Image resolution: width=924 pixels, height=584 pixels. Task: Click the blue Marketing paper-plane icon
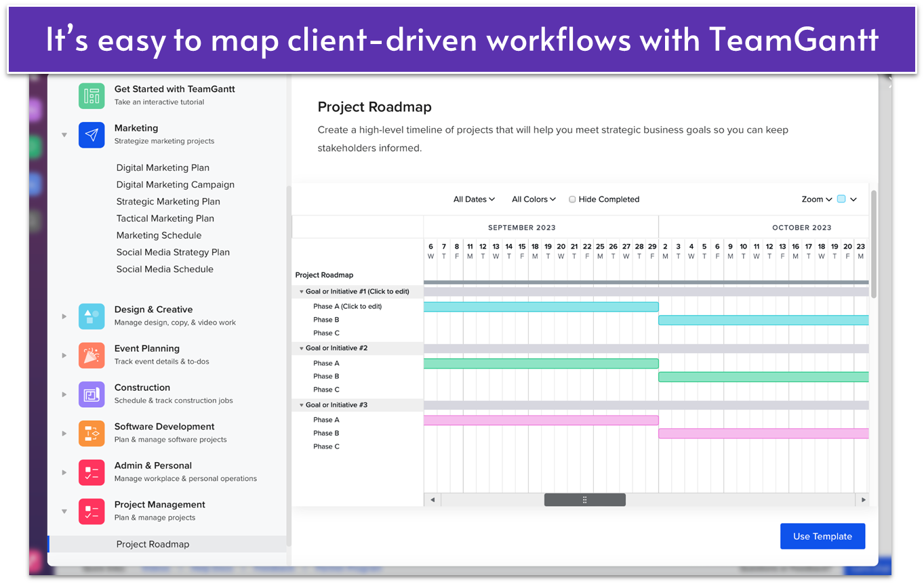(92, 135)
